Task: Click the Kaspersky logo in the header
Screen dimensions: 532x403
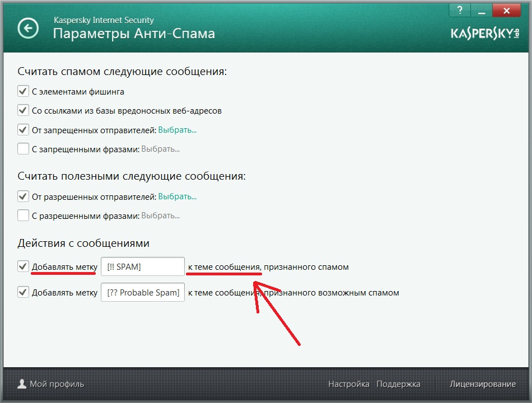Action: point(485,33)
